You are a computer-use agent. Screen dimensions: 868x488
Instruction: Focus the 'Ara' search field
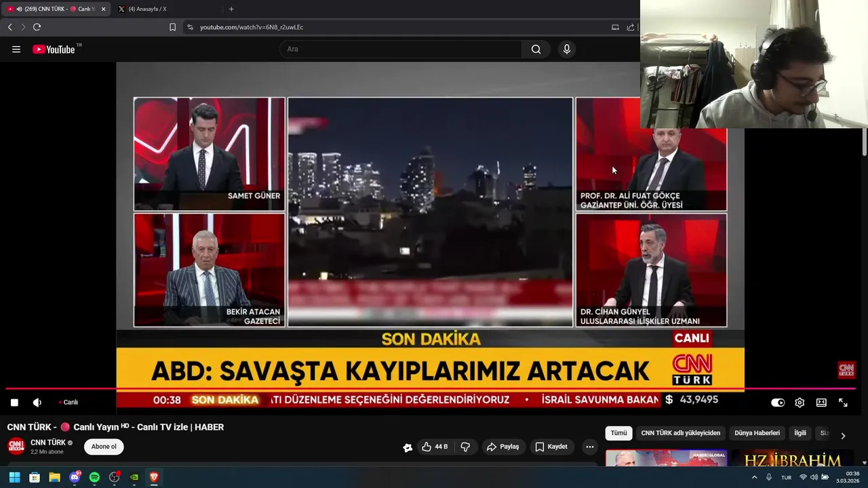tap(400, 49)
